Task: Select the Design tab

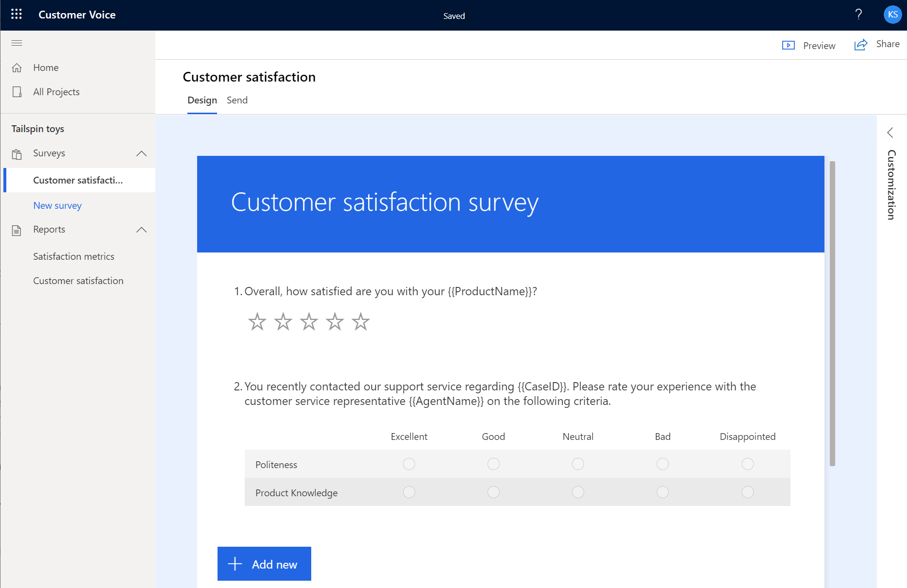Action: tap(202, 100)
